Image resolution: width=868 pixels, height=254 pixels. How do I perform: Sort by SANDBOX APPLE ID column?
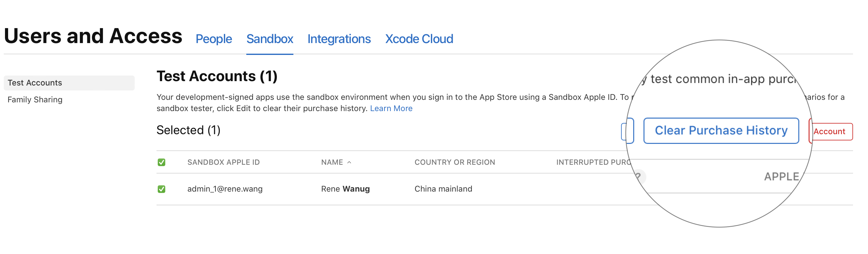coord(224,162)
